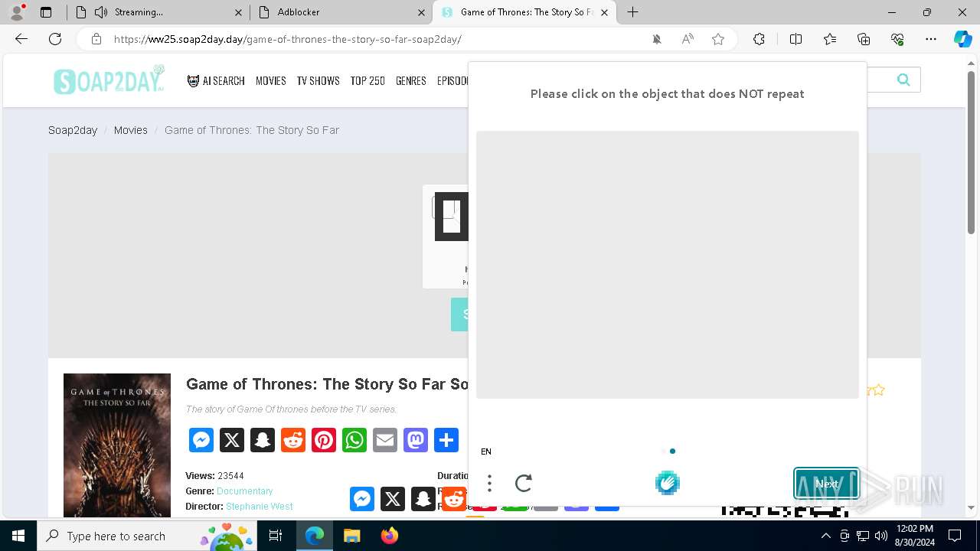Open the tab actions menu icon

tap(46, 12)
